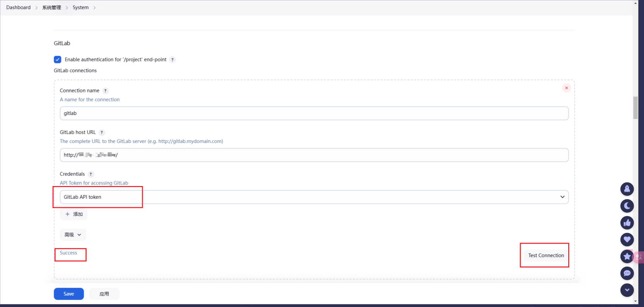Click the pink translate icon at right edge
Screen dimensions: 644x307
pos(639,257)
